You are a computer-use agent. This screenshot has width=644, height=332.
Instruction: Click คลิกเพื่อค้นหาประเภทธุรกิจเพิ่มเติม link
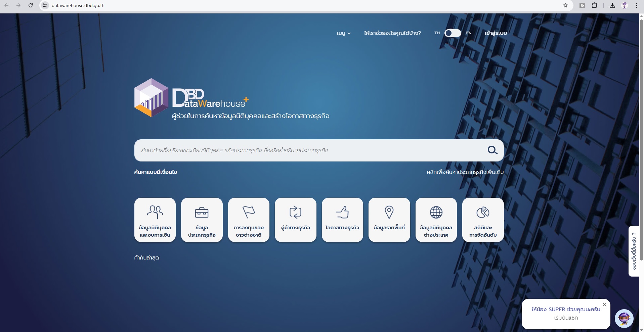point(465,172)
